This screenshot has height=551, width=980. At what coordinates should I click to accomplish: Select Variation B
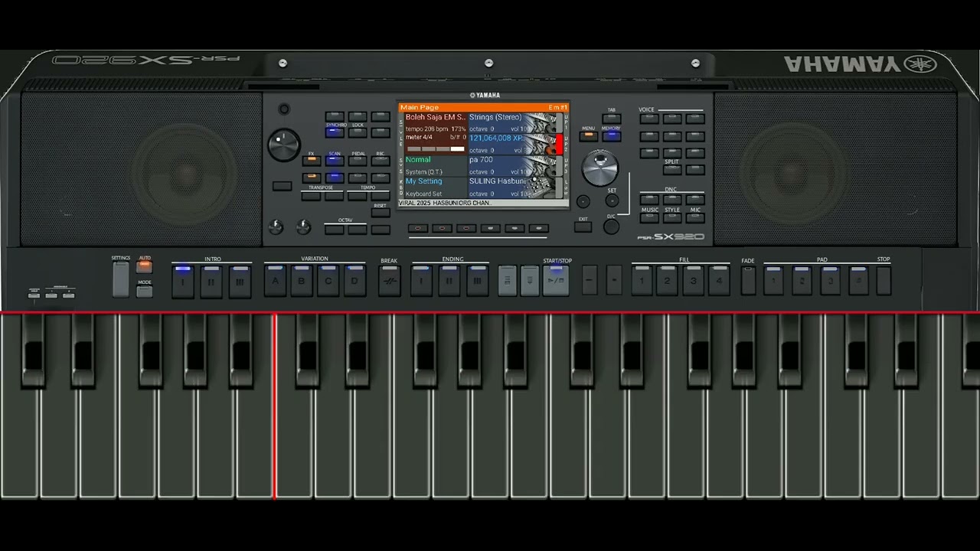point(302,280)
